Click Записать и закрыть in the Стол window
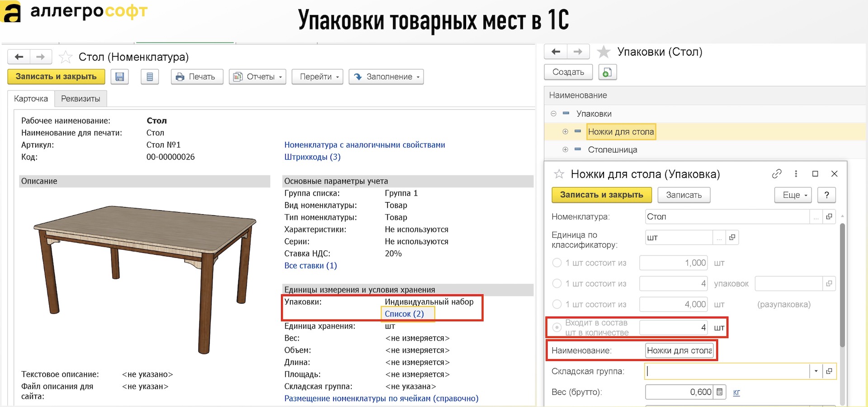The width and height of the screenshot is (868, 407). (56, 77)
